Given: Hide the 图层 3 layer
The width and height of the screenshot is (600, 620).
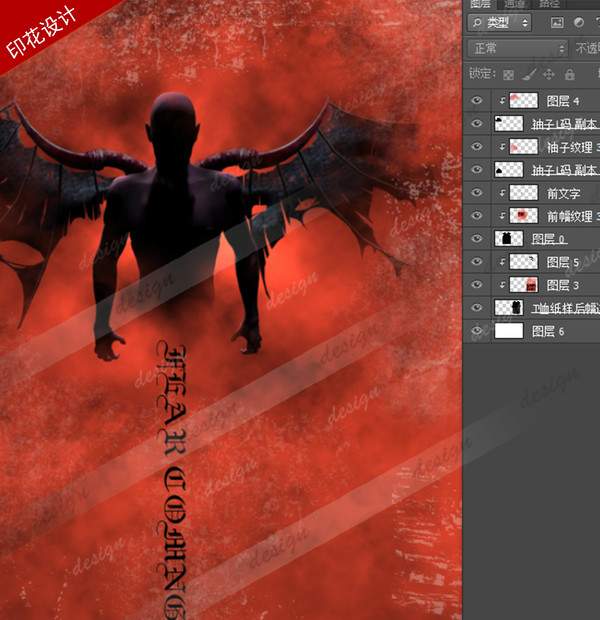Looking at the screenshot, I should tap(477, 284).
